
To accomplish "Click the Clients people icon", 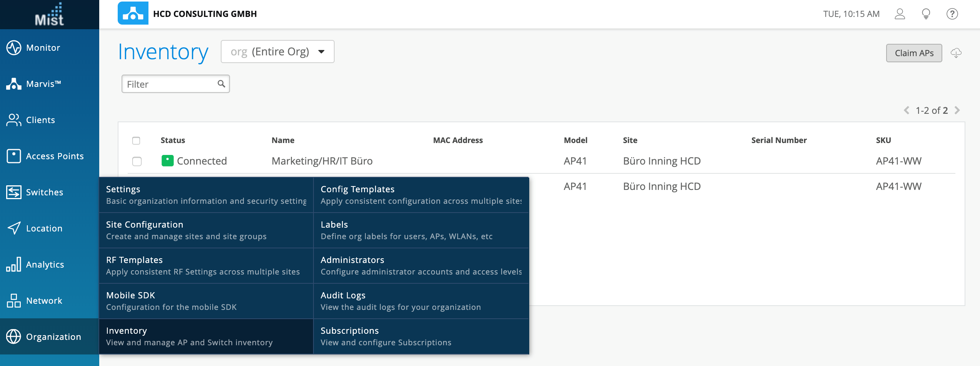I will [14, 120].
